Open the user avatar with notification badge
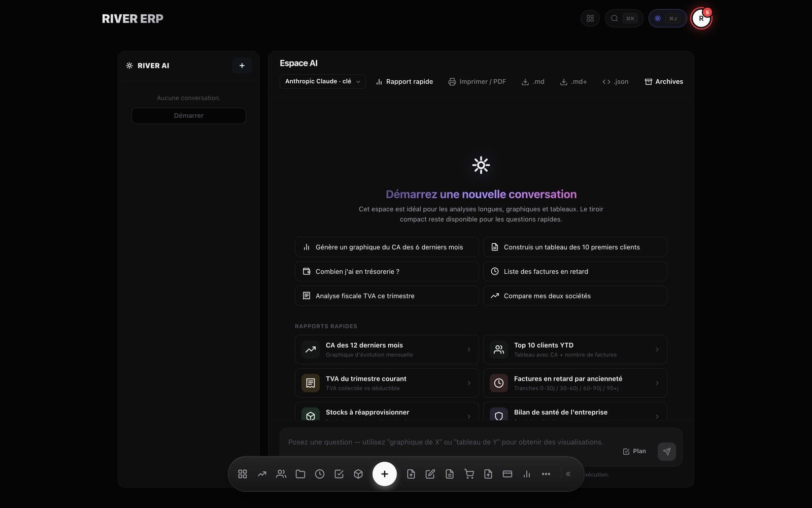The image size is (812, 508). pyautogui.click(x=701, y=18)
